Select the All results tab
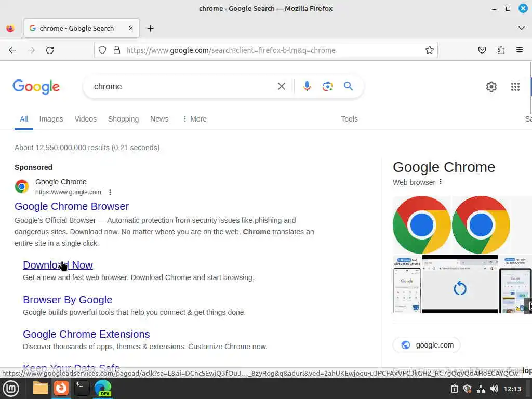532x399 pixels. point(24,119)
